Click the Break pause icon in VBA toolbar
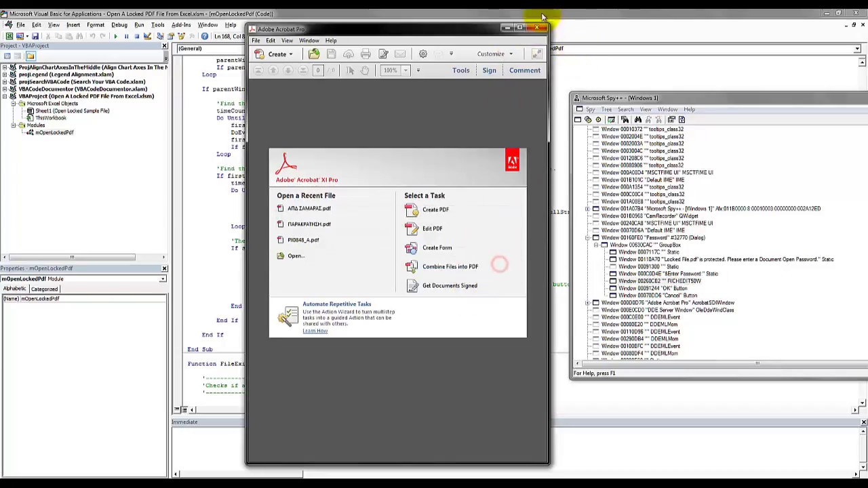Screen dimensions: 868x488 pyautogui.click(x=126, y=36)
